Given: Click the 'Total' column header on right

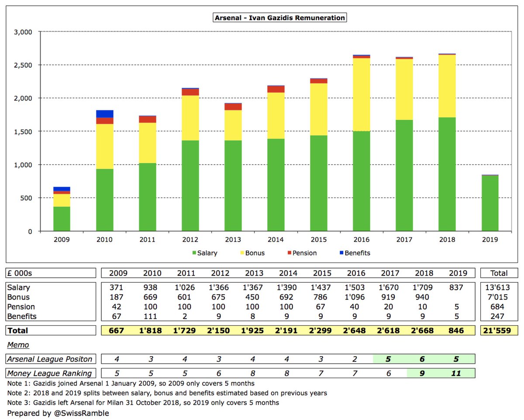Looking at the screenshot, I should pyautogui.click(x=499, y=273).
